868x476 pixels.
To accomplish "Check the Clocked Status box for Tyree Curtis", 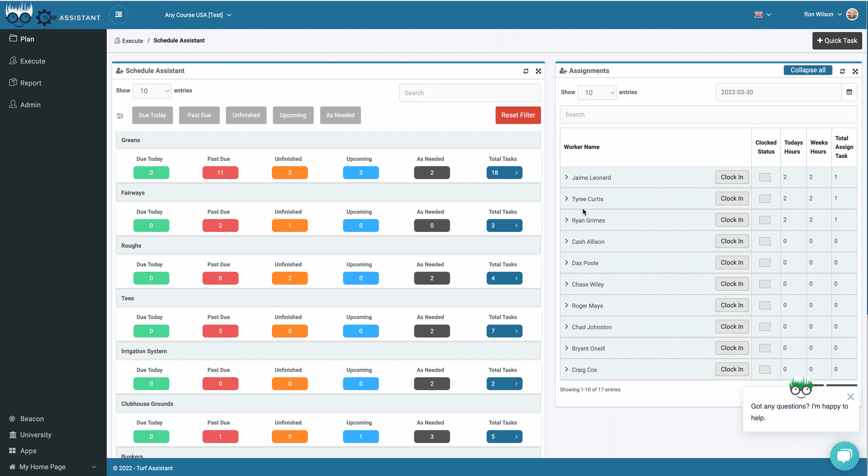I will click(x=765, y=198).
